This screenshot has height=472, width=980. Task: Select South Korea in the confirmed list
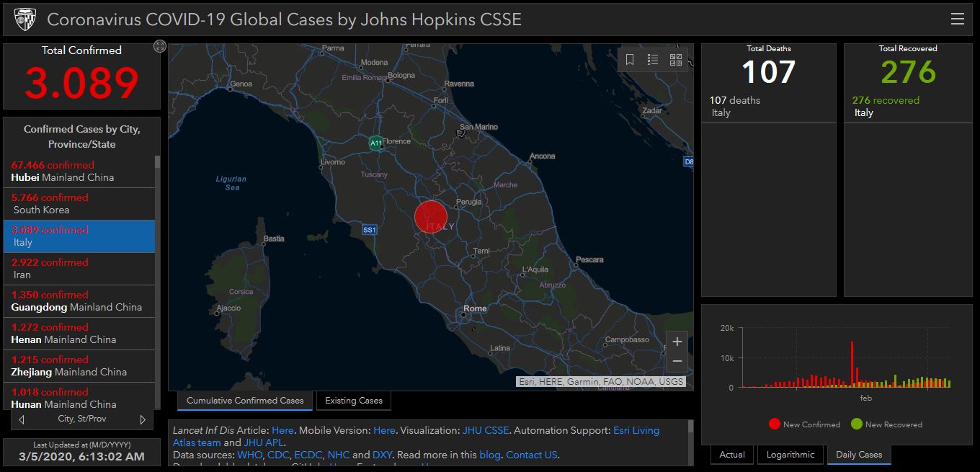point(79,204)
